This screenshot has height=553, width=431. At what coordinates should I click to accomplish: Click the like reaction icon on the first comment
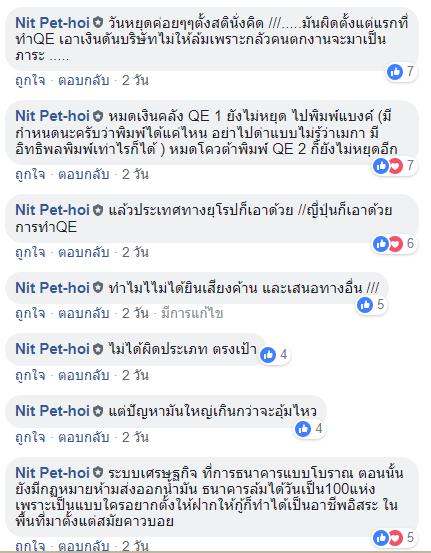395,72
